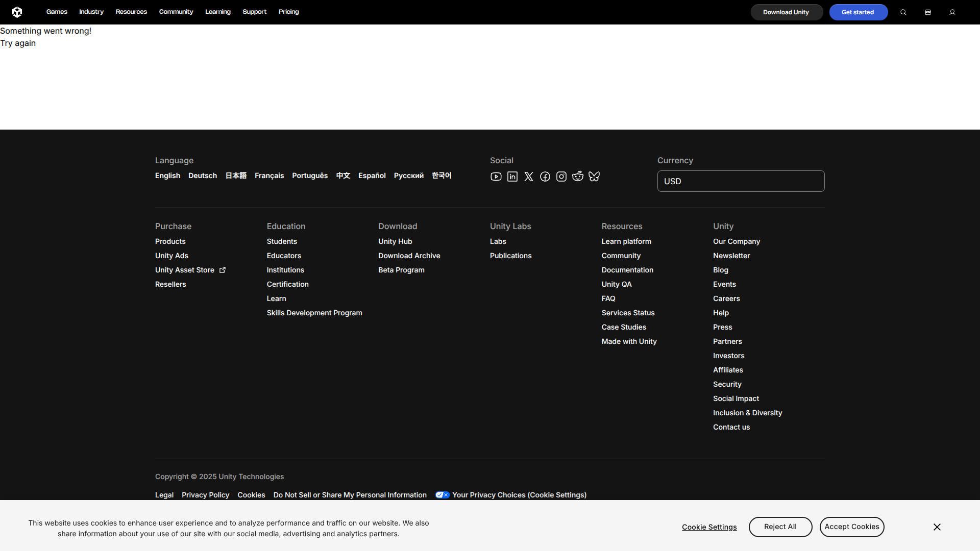Switch language to Français

click(269, 176)
